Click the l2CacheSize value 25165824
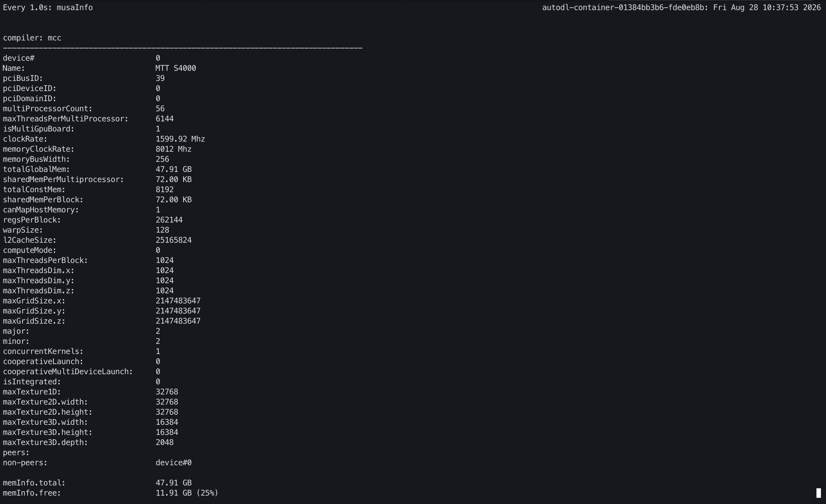Viewport: 826px width, 504px height. pyautogui.click(x=173, y=240)
